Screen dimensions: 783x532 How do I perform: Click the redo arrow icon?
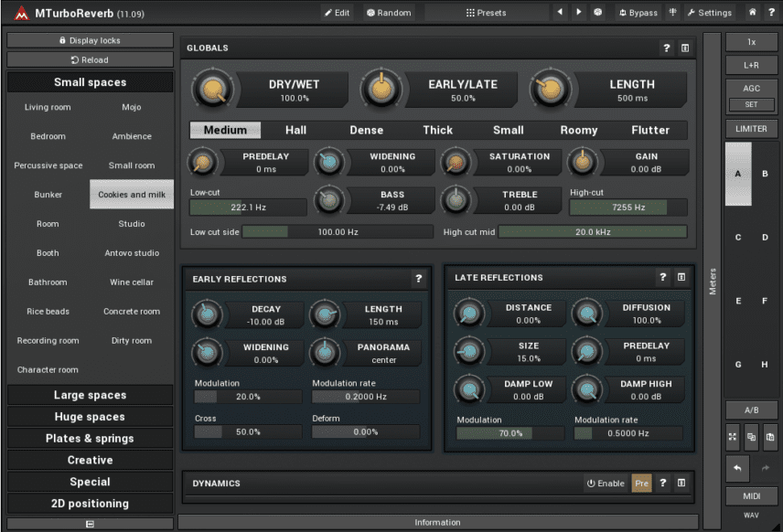pos(765,468)
